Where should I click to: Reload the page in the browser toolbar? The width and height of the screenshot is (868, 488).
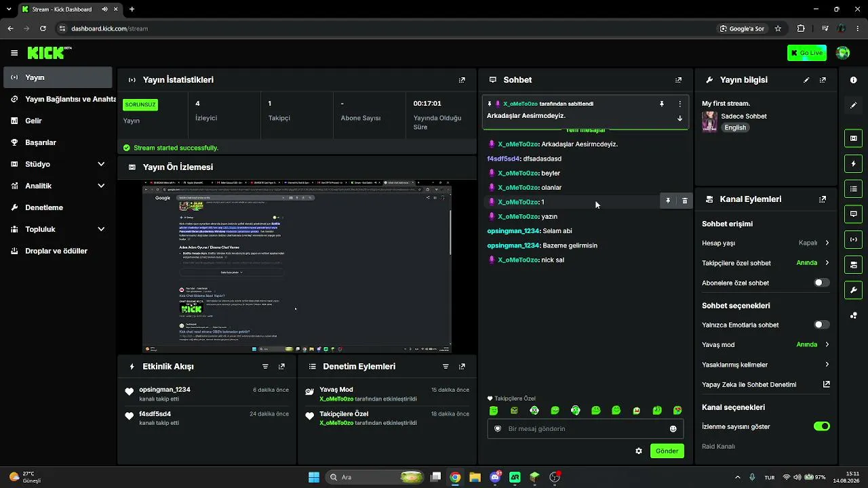43,28
